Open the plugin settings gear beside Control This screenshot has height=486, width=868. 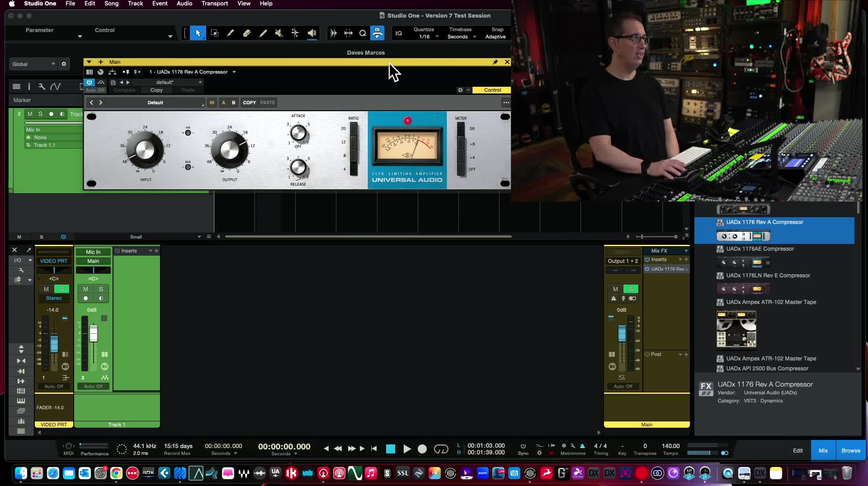[460, 90]
